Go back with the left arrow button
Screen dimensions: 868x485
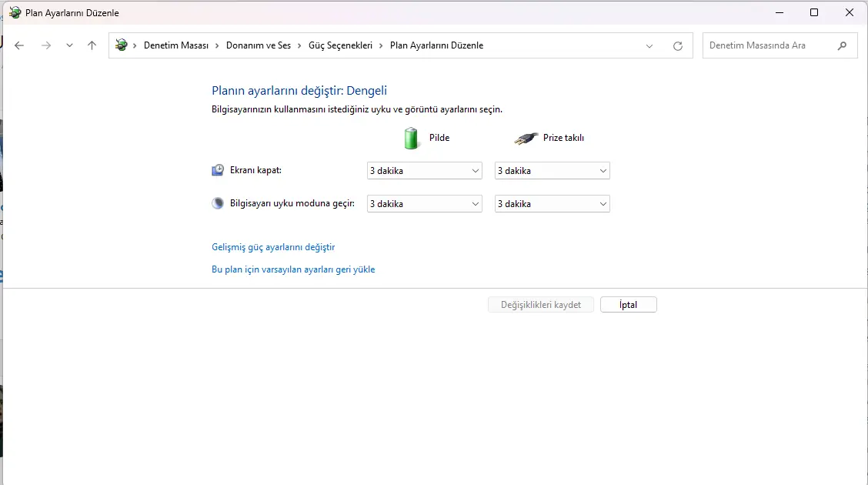[19, 45]
